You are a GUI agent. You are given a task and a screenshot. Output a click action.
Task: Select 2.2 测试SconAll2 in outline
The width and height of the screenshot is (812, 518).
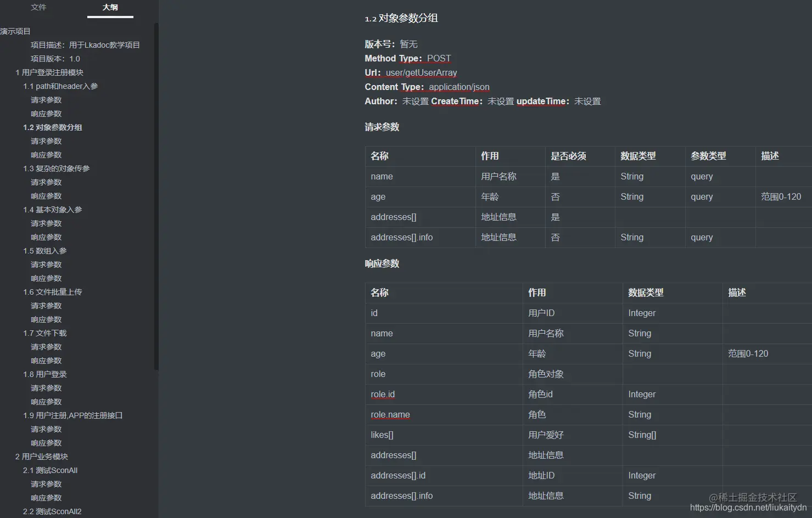[52, 511]
